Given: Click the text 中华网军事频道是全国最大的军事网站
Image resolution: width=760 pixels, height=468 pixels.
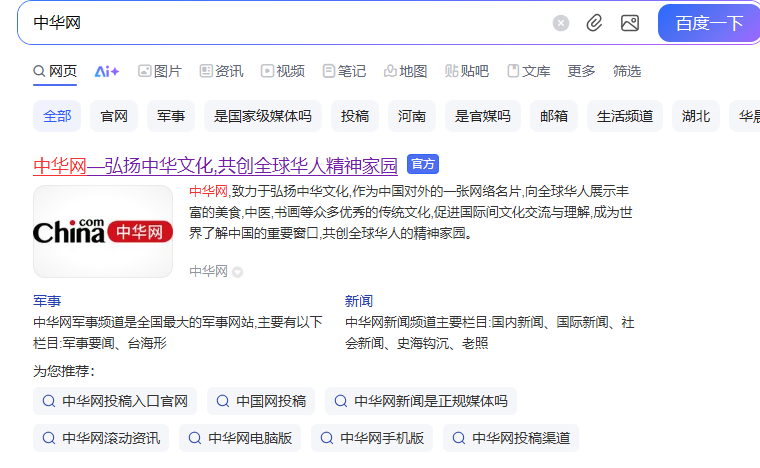Looking at the screenshot, I should coord(177,333).
